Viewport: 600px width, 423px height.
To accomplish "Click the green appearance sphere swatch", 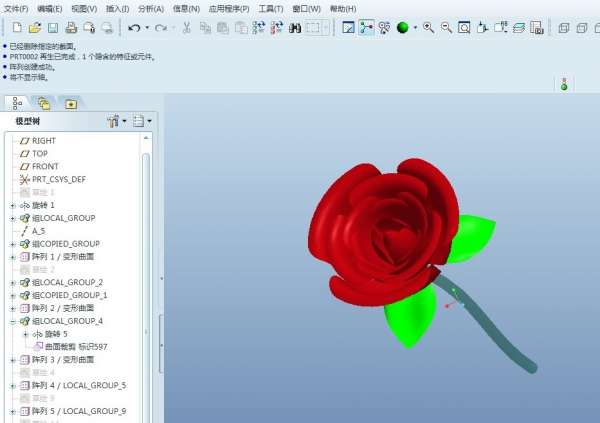I will (x=402, y=28).
